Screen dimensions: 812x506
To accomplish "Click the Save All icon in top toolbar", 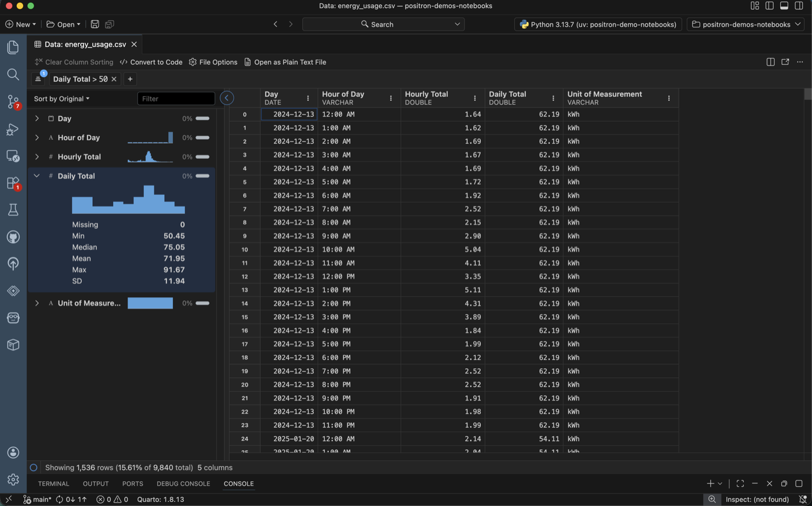I will tap(109, 24).
